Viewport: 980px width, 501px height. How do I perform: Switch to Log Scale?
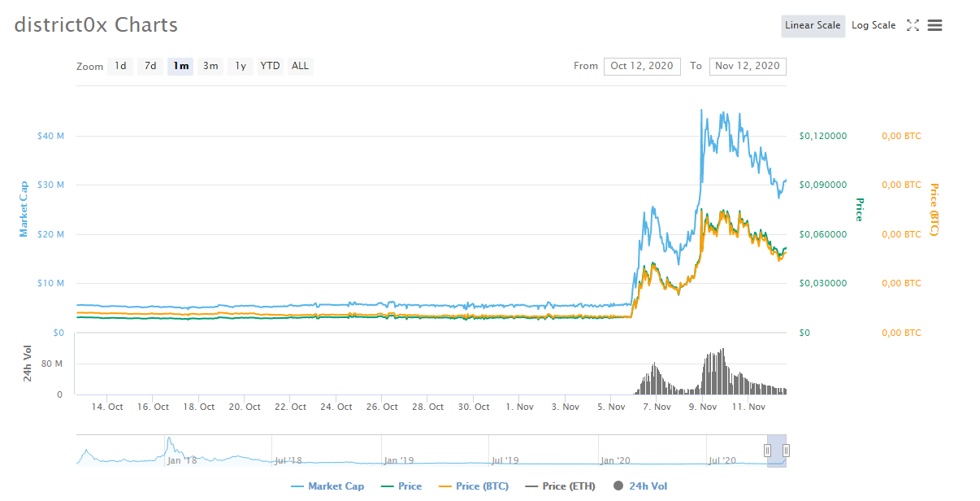(x=874, y=25)
